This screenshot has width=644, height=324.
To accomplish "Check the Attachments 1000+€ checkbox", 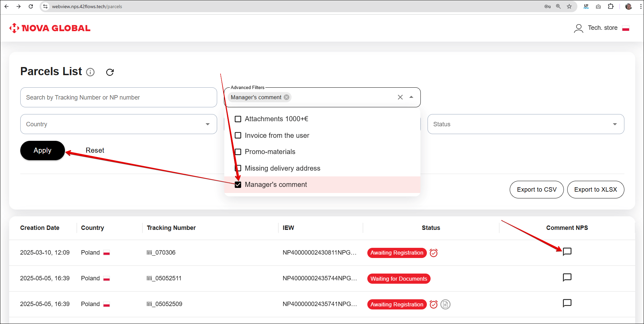I will point(238,119).
